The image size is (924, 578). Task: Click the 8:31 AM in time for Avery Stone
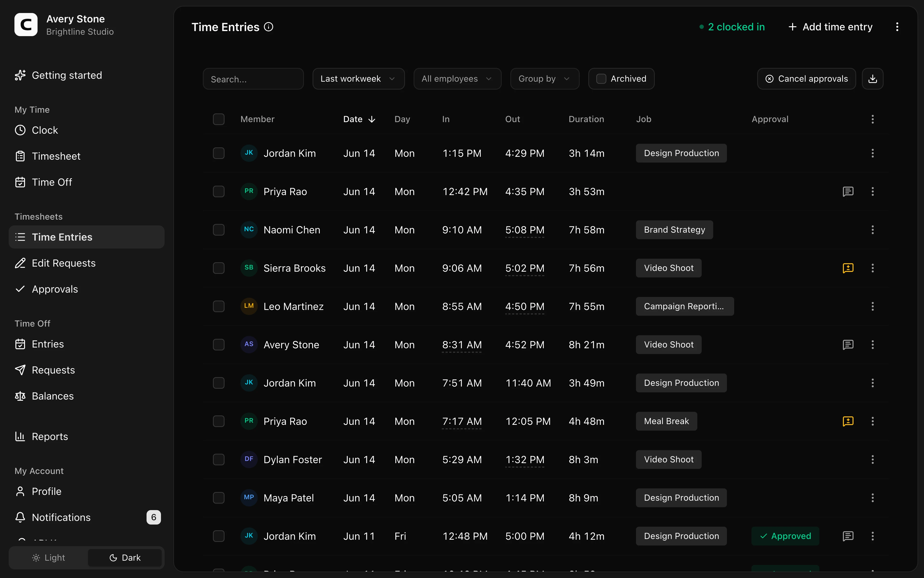pyautogui.click(x=462, y=345)
